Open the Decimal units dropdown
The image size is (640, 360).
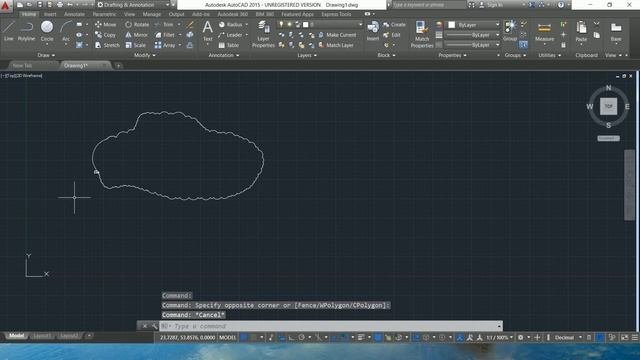[568, 337]
